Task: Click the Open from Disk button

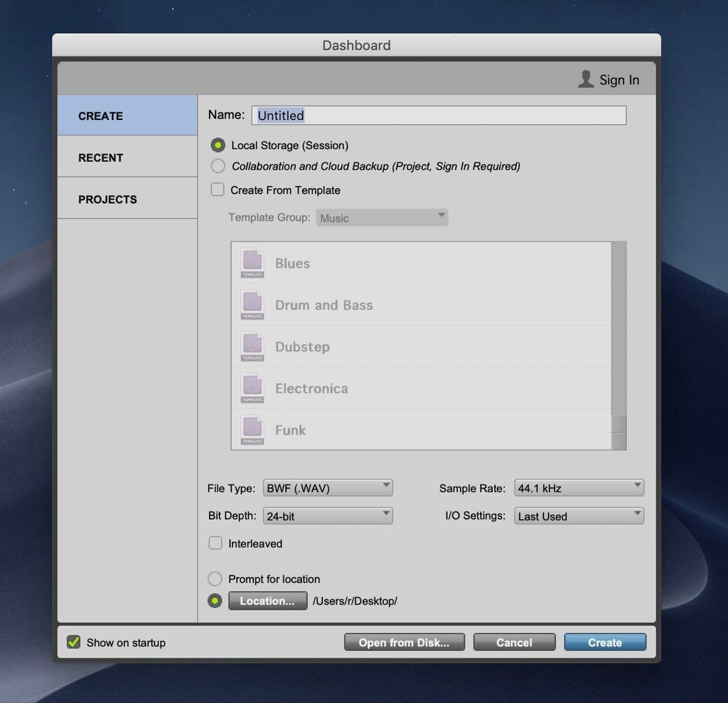Action: coord(404,642)
